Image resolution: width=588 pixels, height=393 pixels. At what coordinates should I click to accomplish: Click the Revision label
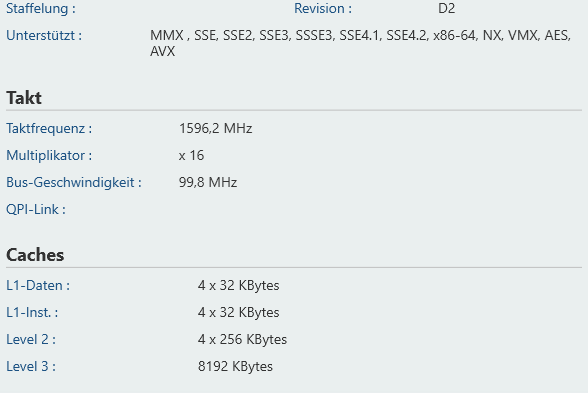tap(323, 9)
